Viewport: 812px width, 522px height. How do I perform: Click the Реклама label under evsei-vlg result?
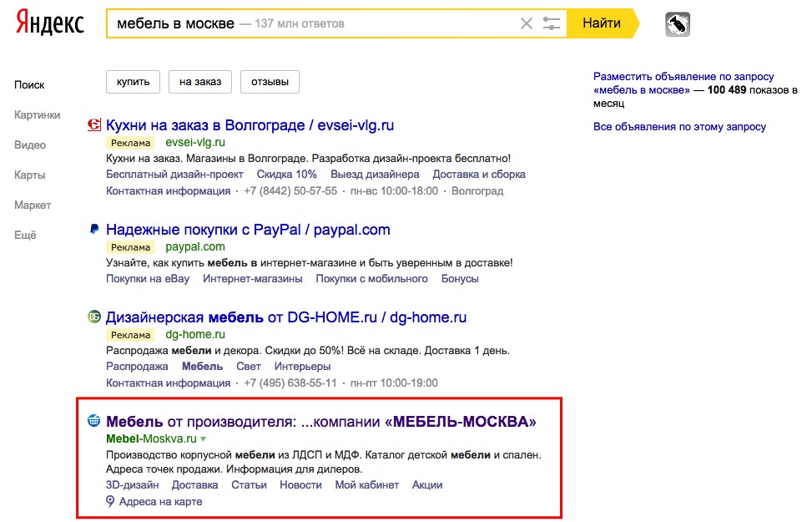pyautogui.click(x=130, y=143)
